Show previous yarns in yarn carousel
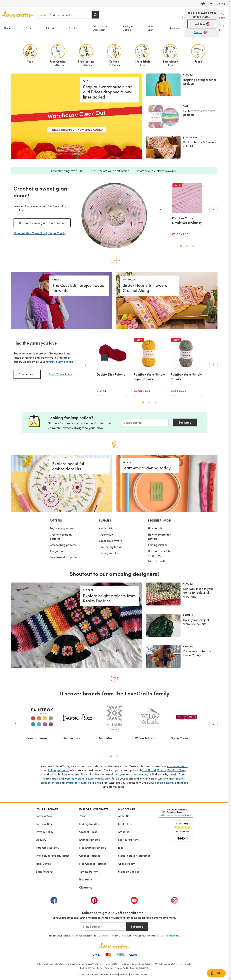Viewport: 231px width, 980px height. coord(85,365)
